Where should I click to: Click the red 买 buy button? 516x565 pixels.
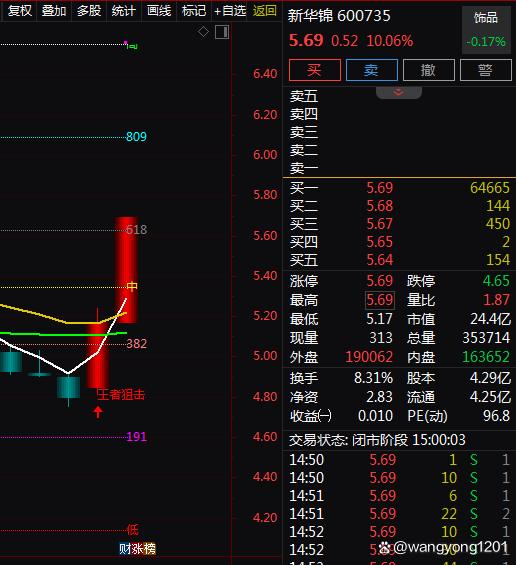pos(315,70)
